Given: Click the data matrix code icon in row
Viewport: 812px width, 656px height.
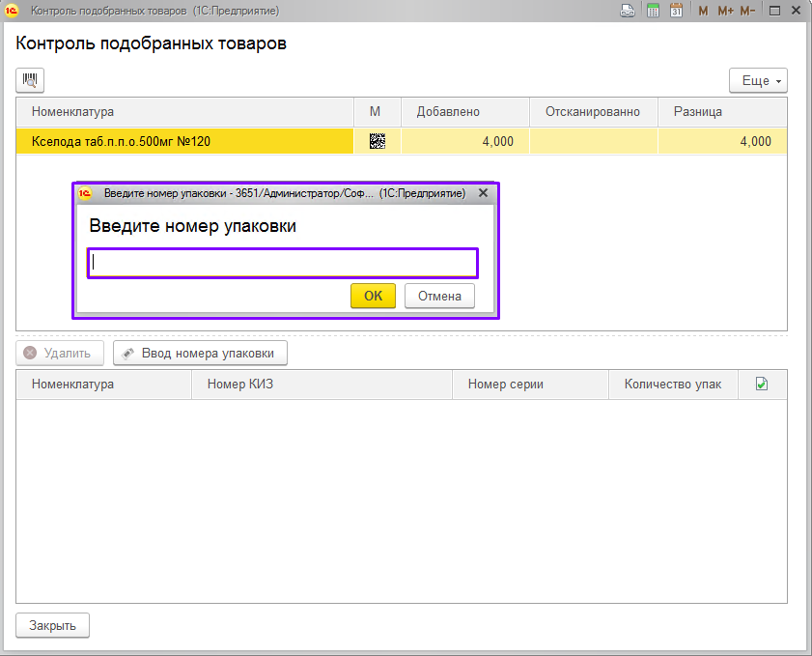Looking at the screenshot, I should (x=377, y=141).
